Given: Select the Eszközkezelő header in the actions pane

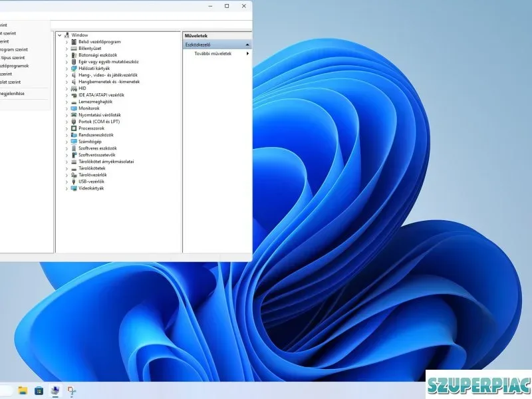Looking at the screenshot, I should tap(217, 45).
